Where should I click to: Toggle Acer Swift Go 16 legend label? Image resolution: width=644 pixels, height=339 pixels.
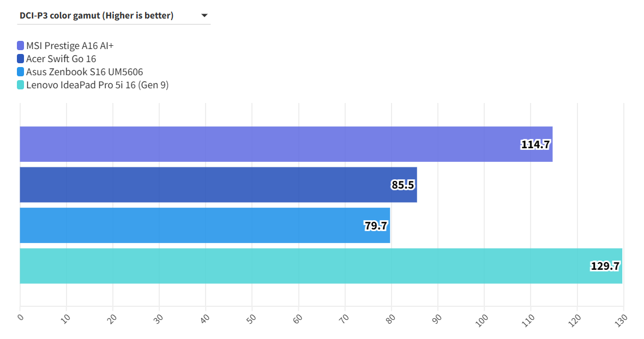point(61,59)
